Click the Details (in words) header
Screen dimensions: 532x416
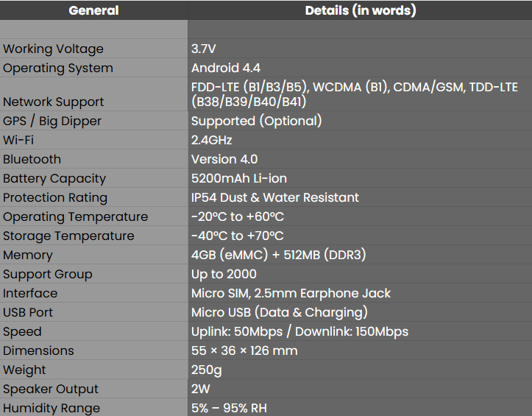(360, 10)
